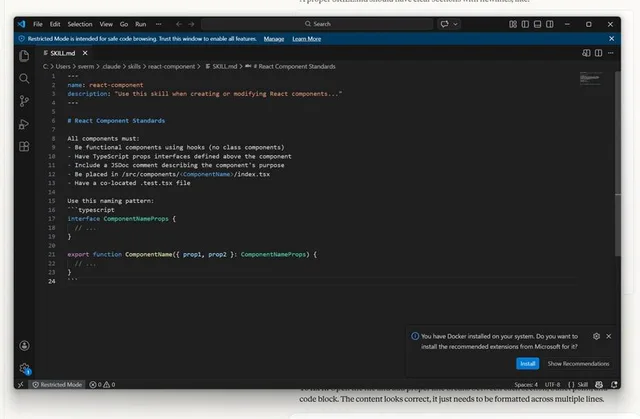Go back with the left arrow
The image size is (640, 419).
pos(178,24)
